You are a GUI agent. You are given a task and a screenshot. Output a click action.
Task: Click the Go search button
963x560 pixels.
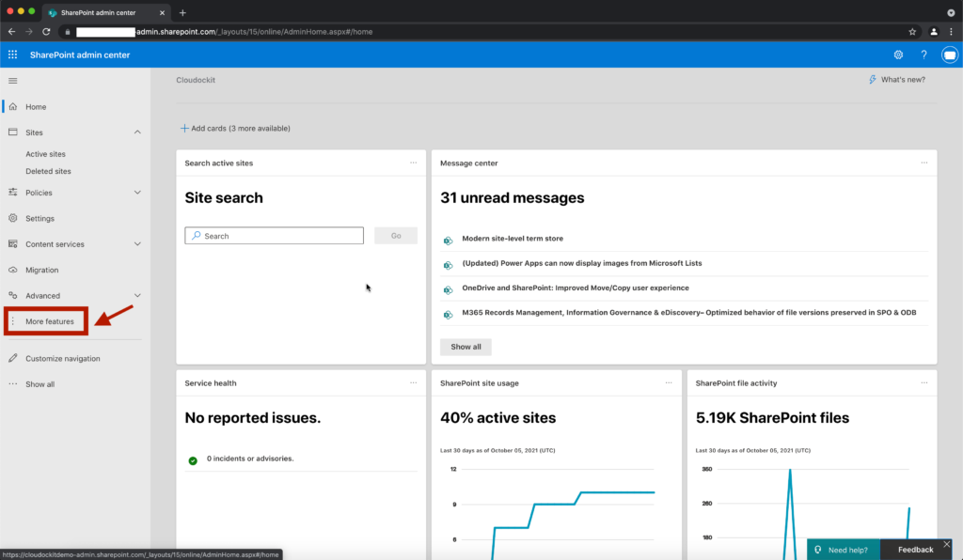coord(396,236)
